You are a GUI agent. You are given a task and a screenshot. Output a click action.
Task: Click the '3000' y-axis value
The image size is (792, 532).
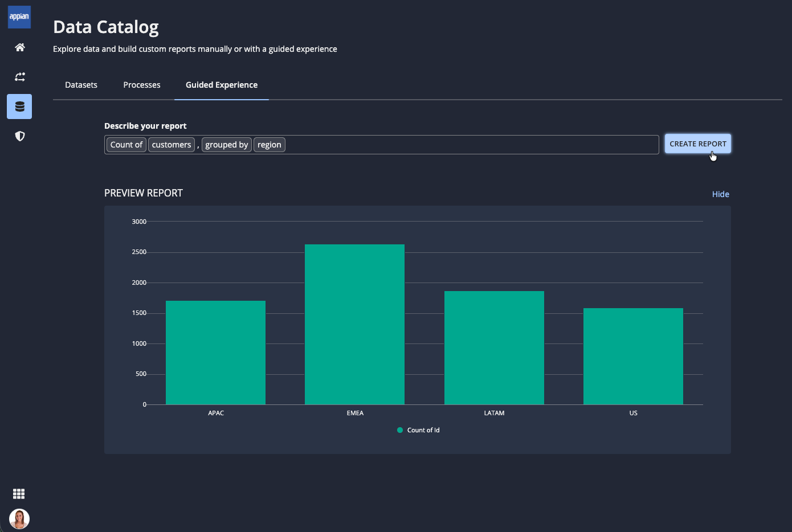click(x=139, y=222)
